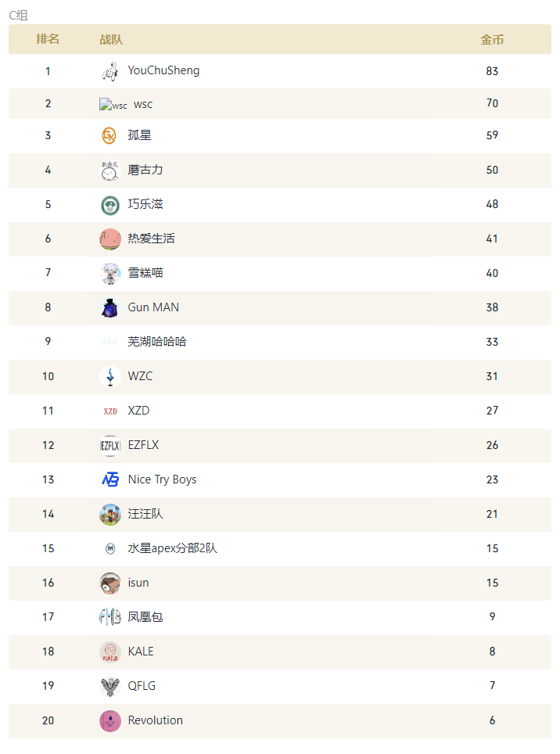Click the 巧乐滋 green team logo
Screen dimensions: 560x754
pos(109,205)
